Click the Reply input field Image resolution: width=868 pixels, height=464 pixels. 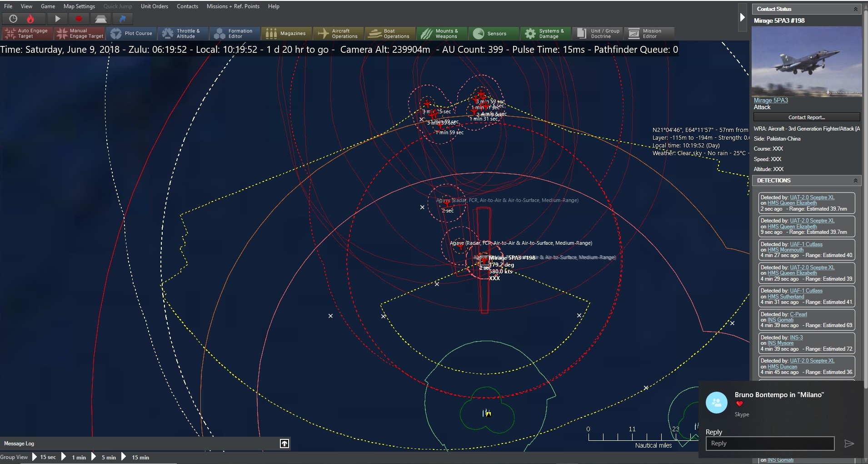770,443
